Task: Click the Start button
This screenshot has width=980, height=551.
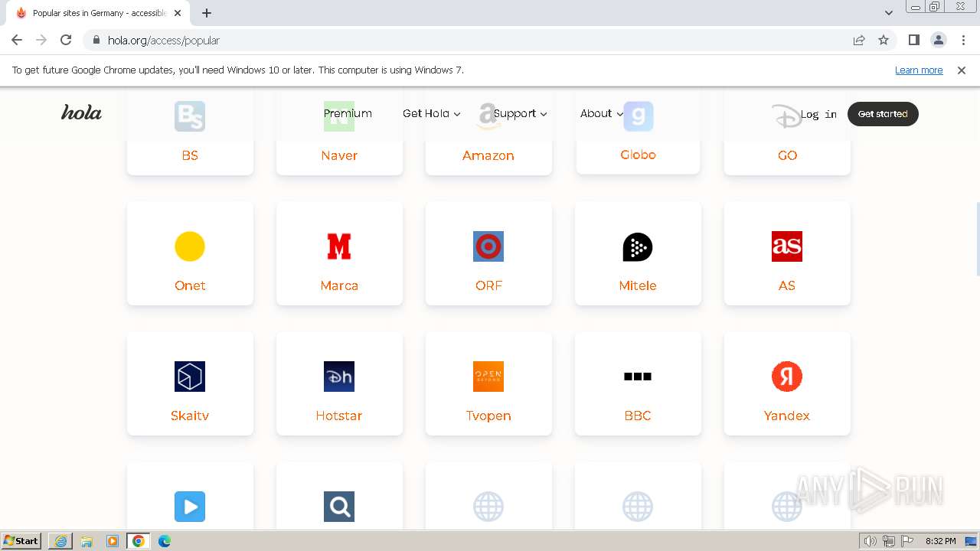Action: click(21, 541)
